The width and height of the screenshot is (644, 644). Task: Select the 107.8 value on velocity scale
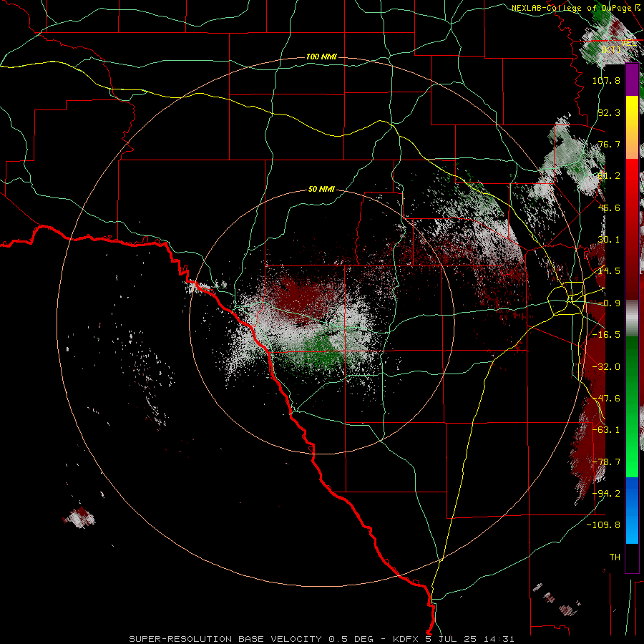(606, 80)
